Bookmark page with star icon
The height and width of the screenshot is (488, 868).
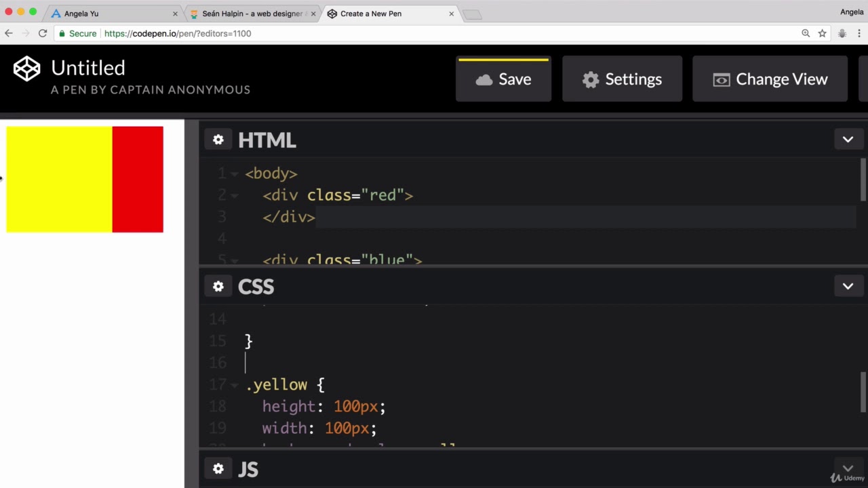click(x=822, y=33)
